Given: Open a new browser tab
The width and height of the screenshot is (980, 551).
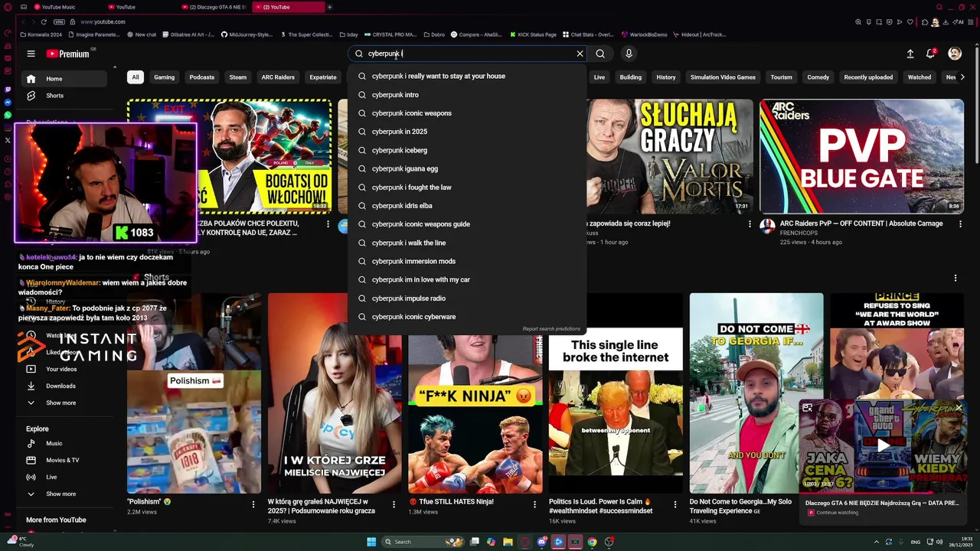Looking at the screenshot, I should pyautogui.click(x=330, y=7).
